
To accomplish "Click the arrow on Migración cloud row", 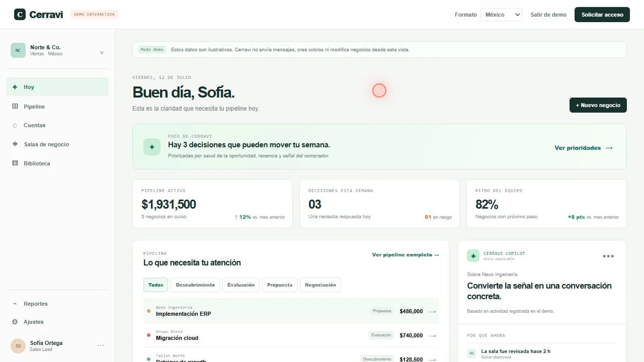I will (x=432, y=335).
